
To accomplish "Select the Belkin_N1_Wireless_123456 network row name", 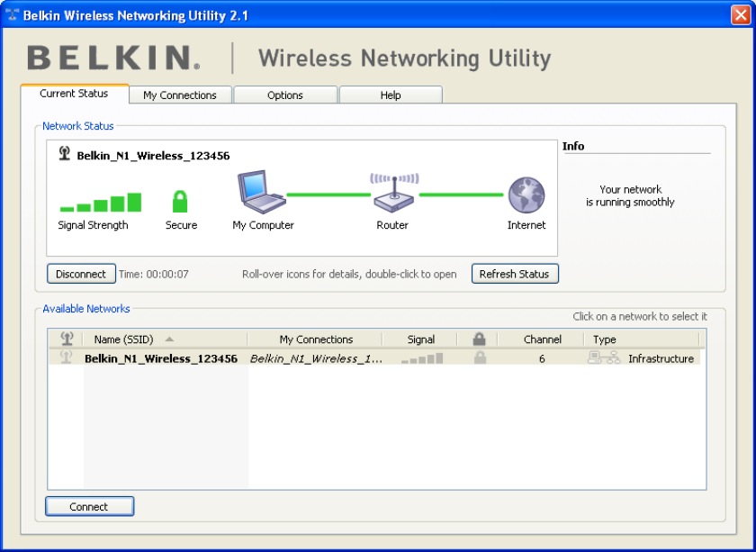I will [x=161, y=358].
